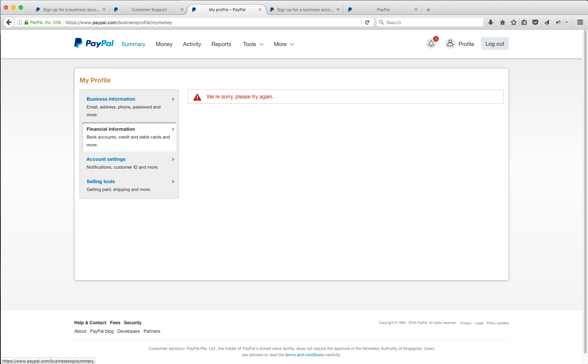588x364 pixels.
Task: Select Financial information section
Action: pos(129,137)
